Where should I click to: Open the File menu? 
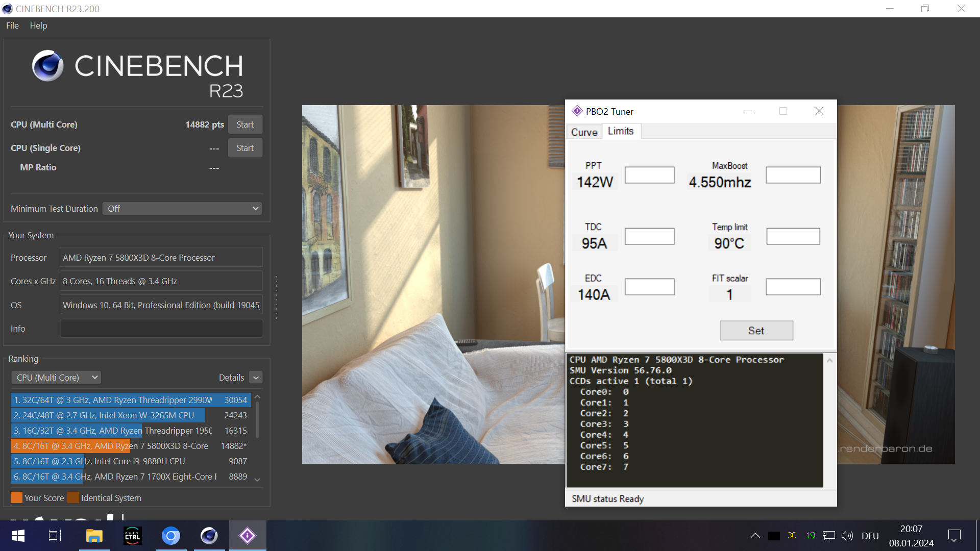(x=12, y=26)
